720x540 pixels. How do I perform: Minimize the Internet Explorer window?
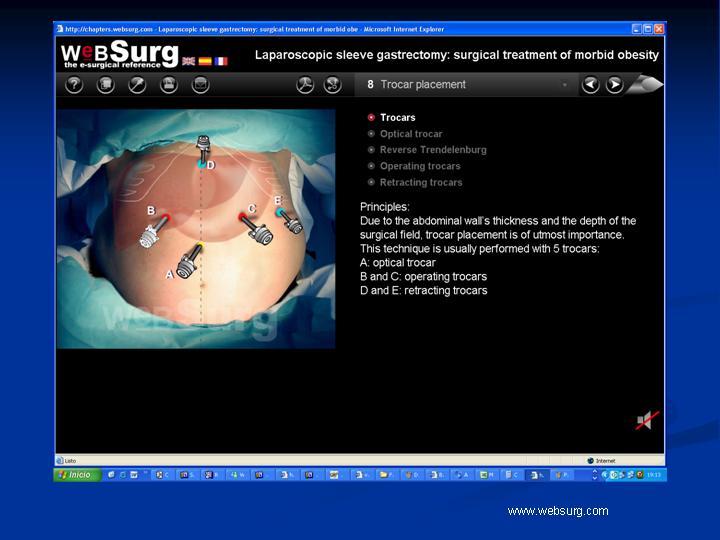[636, 29]
